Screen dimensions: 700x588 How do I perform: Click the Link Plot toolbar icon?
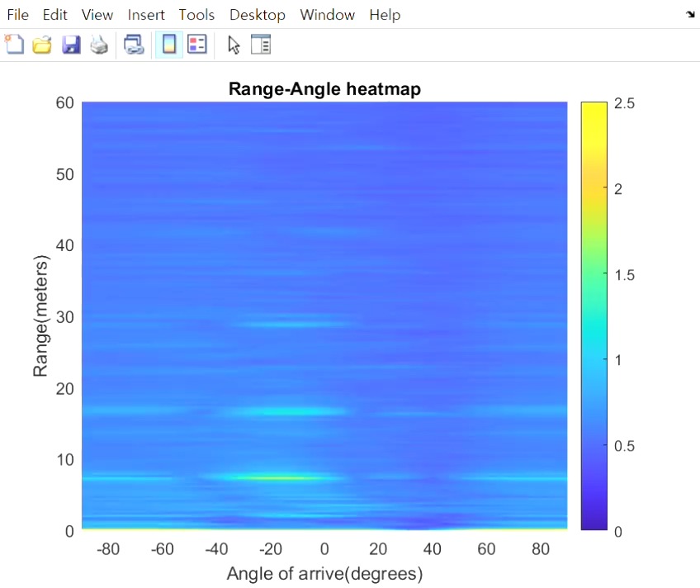[134, 45]
